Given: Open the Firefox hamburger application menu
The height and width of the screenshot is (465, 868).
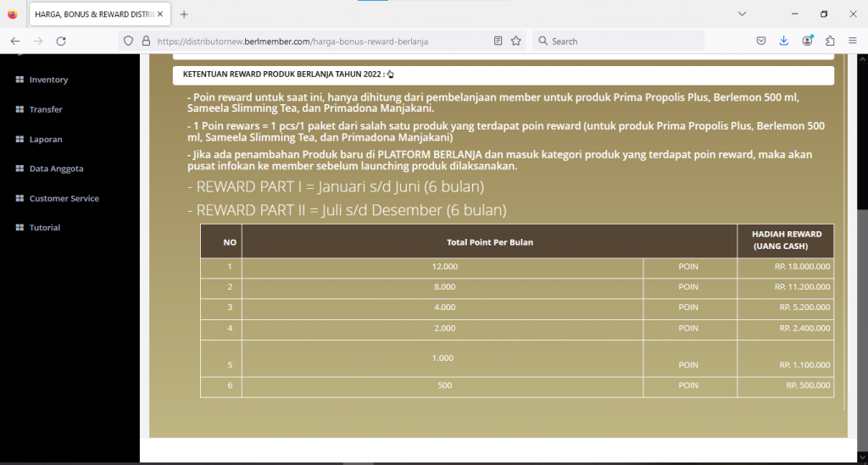Looking at the screenshot, I should pyautogui.click(x=852, y=41).
